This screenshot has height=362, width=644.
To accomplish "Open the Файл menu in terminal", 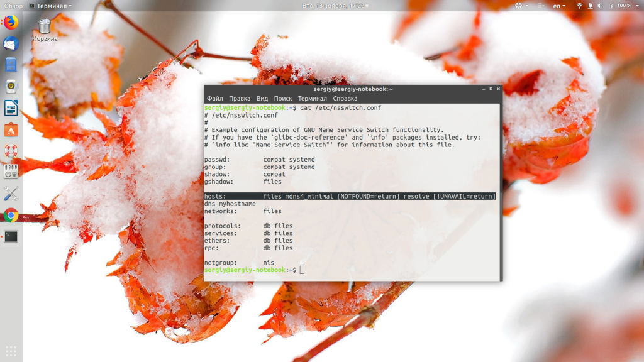I will (215, 99).
